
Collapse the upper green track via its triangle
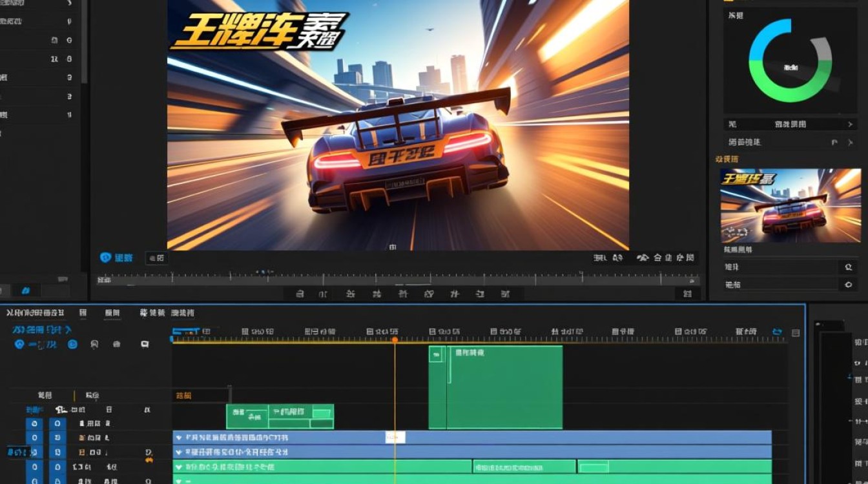(x=179, y=467)
